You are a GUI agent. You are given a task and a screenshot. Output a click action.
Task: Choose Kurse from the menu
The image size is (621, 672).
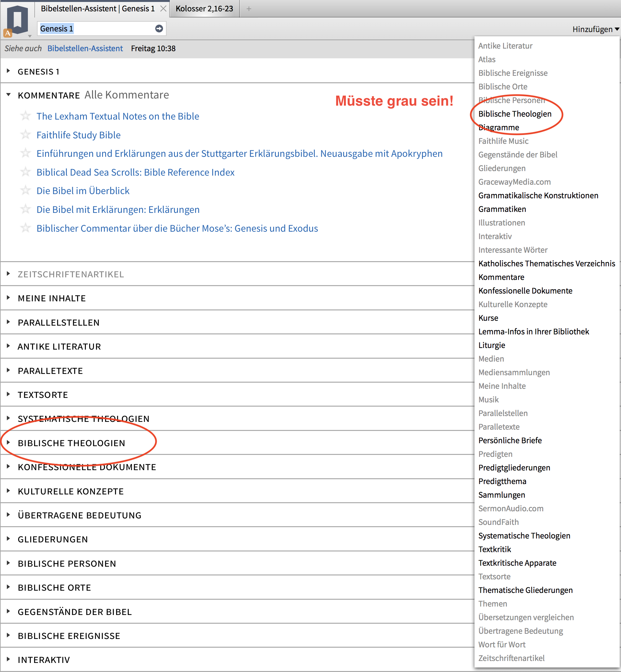click(x=488, y=318)
